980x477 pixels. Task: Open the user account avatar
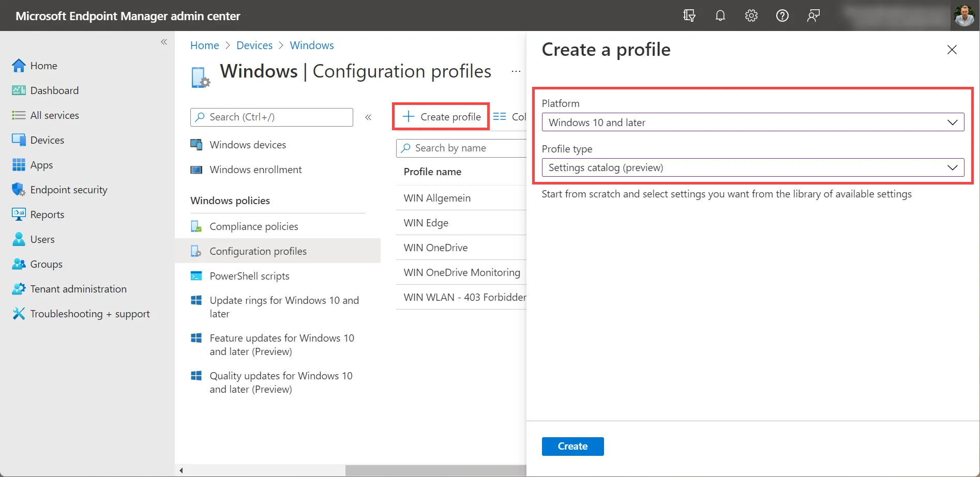(x=964, y=16)
